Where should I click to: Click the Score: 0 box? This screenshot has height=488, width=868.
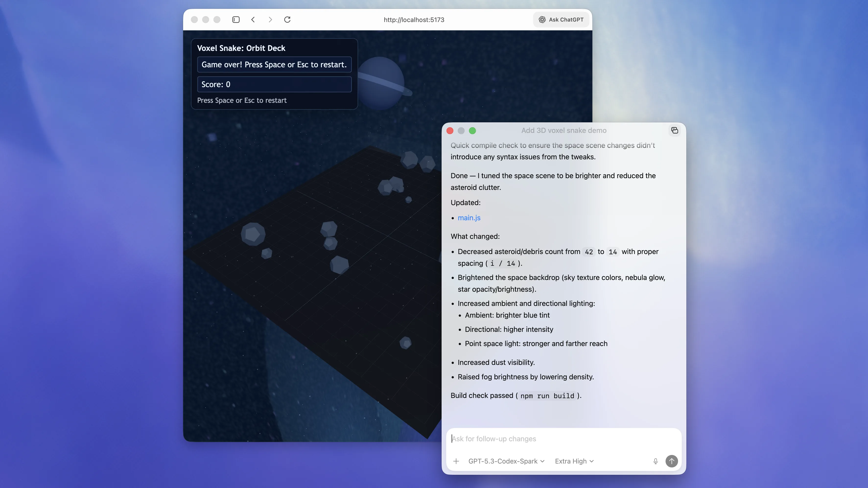coord(274,84)
